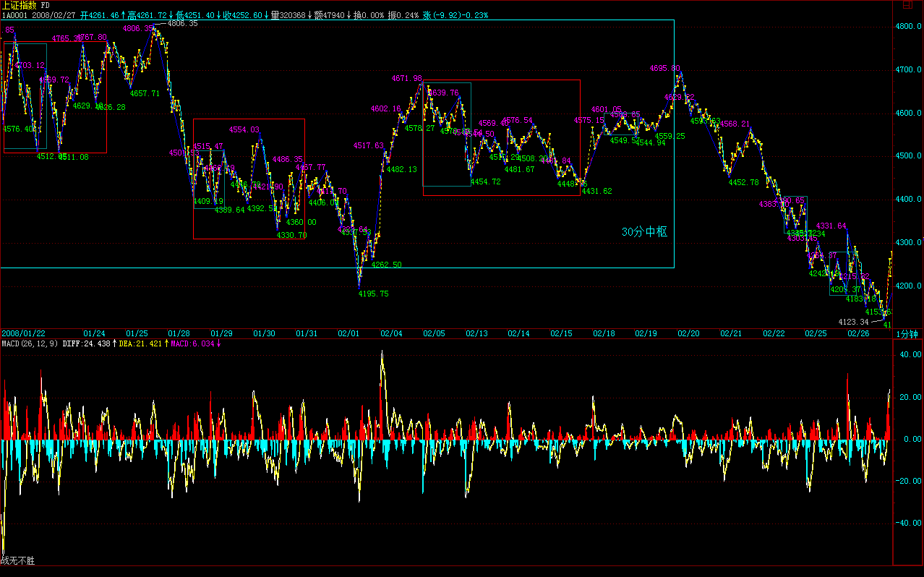This screenshot has height=577, width=924.
Task: Click the small red window icon at top right
Action: click(x=907, y=4)
